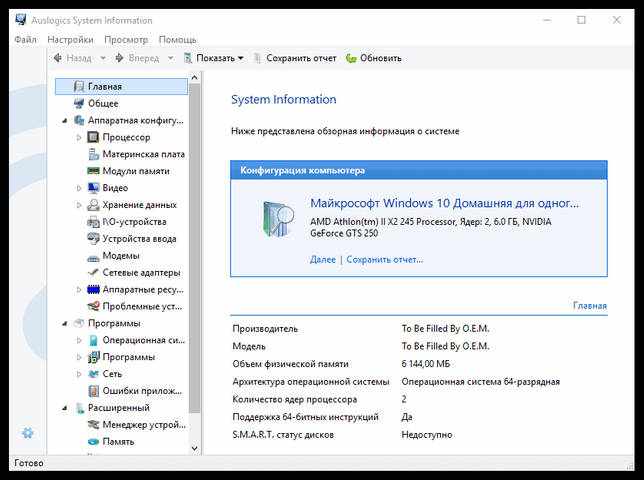
Task: Select the Главная home icon in tree
Action: tap(79, 87)
